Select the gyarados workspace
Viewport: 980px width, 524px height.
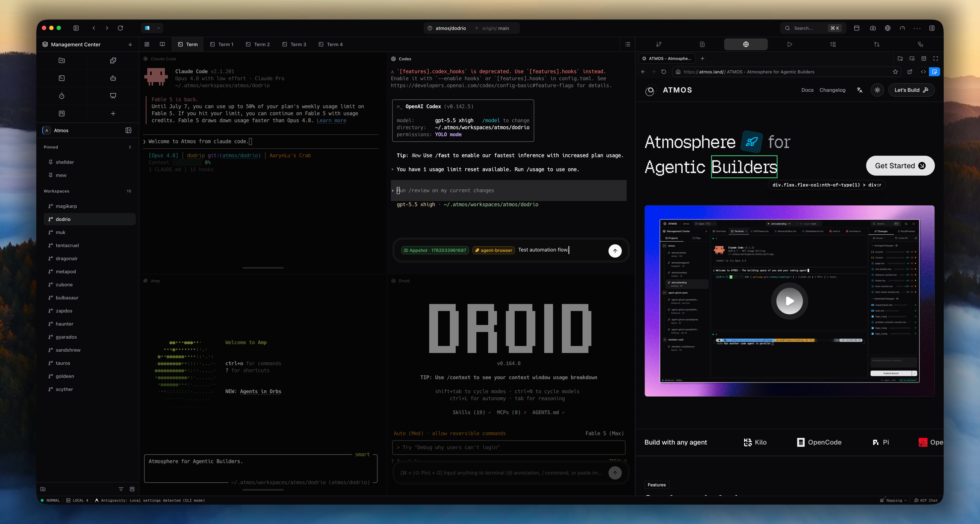point(89,337)
